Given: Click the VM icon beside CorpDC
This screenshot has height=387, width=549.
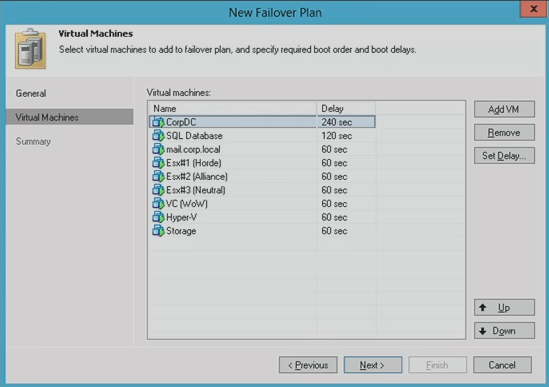Looking at the screenshot, I should click(x=158, y=122).
